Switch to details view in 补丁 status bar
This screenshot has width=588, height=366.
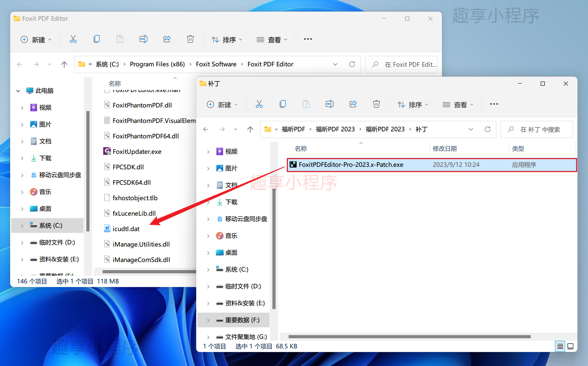point(560,346)
